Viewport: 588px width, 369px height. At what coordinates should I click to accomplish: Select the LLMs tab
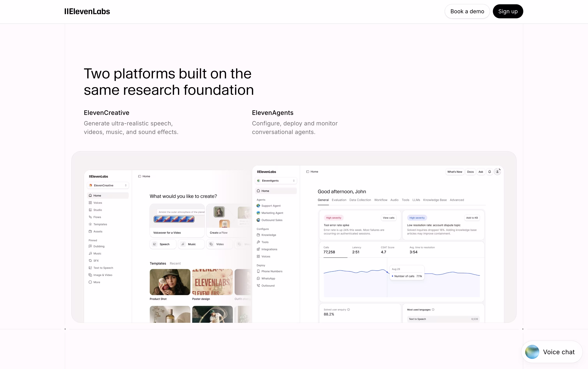(416, 200)
